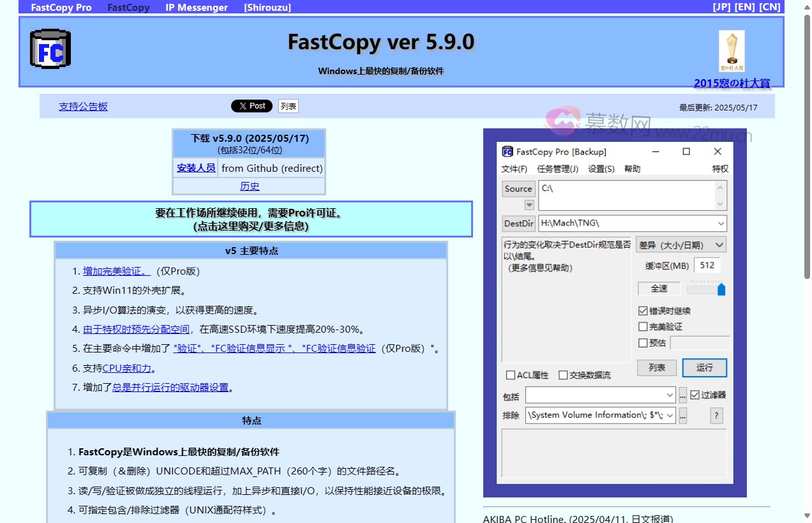The height and width of the screenshot is (523, 812).
Task: Click the 运行 button
Action: pos(704,368)
